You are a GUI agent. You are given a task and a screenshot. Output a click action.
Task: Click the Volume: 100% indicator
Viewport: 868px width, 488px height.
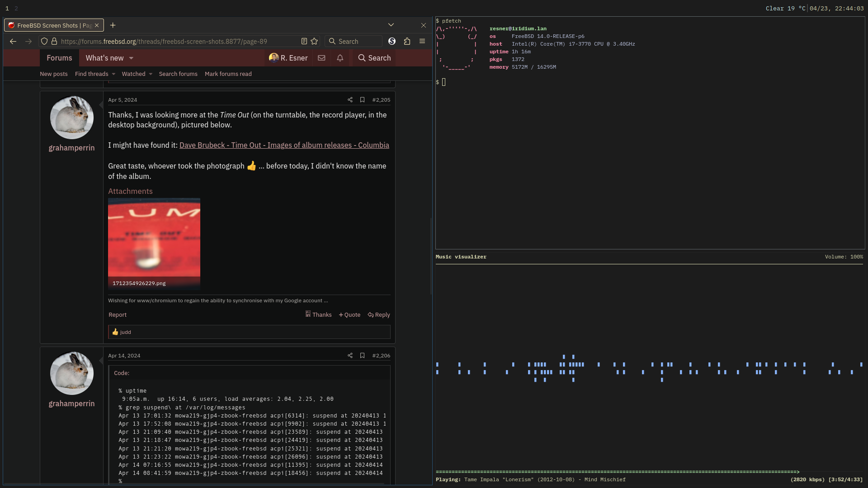[844, 257]
